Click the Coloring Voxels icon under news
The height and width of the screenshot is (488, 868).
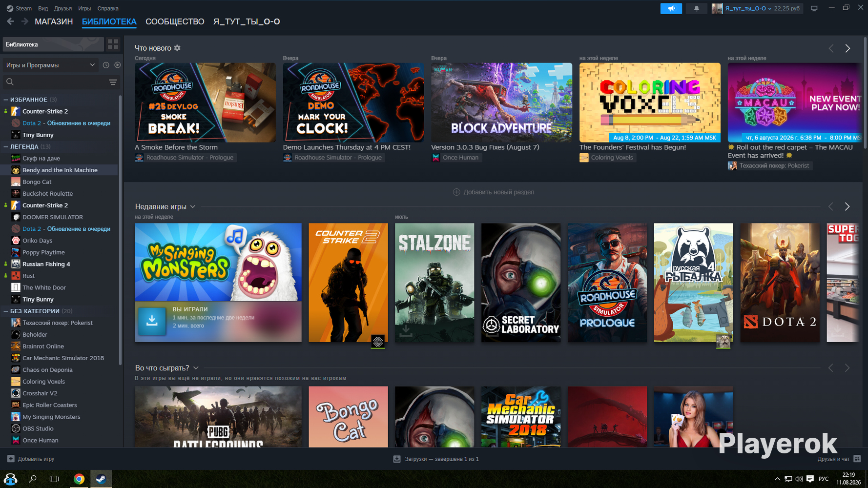(584, 158)
